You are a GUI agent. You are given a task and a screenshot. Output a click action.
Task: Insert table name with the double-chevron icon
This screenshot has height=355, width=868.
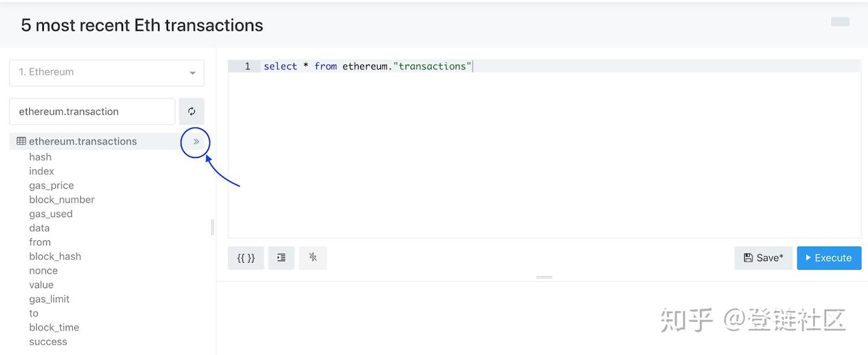[196, 142]
